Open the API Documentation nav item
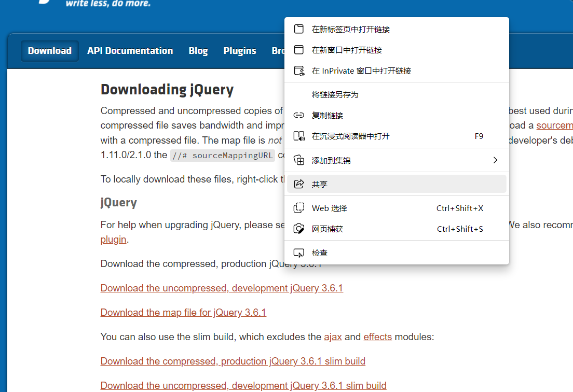The image size is (573, 392). pyautogui.click(x=130, y=51)
